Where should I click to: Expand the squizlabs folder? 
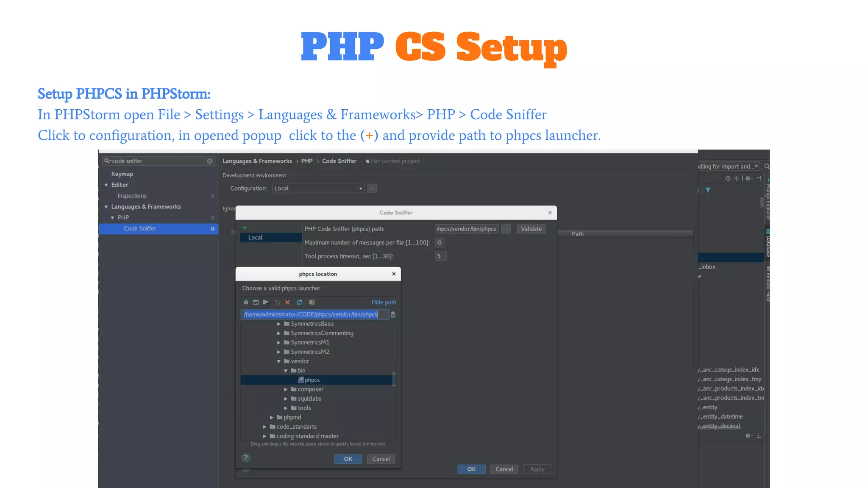coord(286,399)
